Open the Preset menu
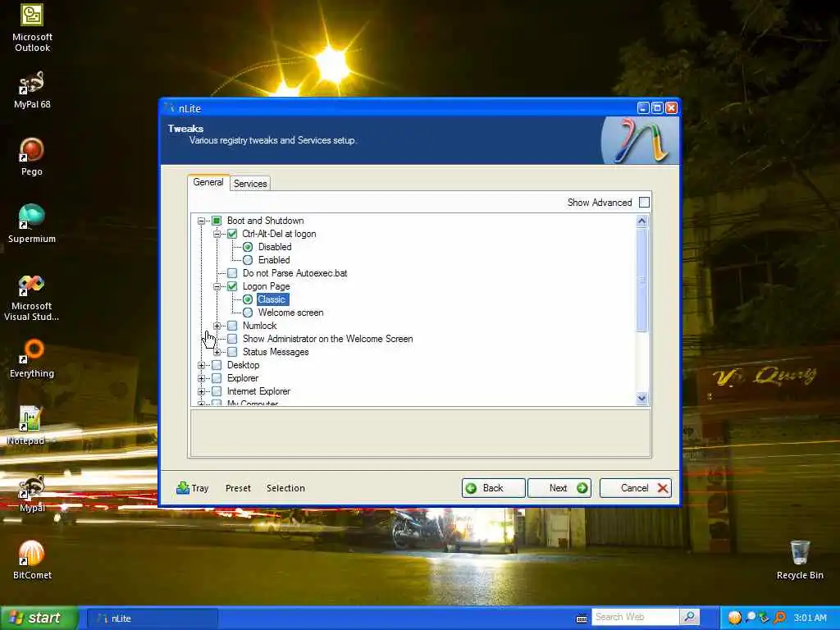 238,488
